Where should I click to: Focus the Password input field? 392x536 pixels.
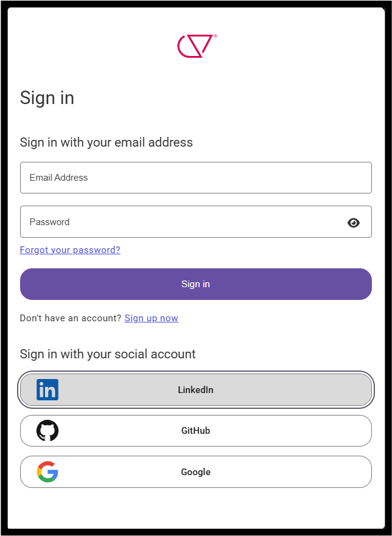[183, 222]
